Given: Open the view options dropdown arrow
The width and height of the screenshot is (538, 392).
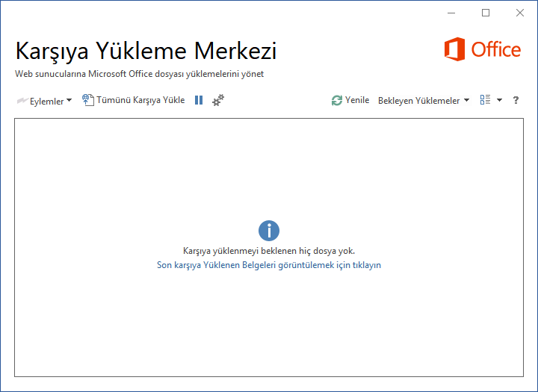Looking at the screenshot, I should coord(500,100).
